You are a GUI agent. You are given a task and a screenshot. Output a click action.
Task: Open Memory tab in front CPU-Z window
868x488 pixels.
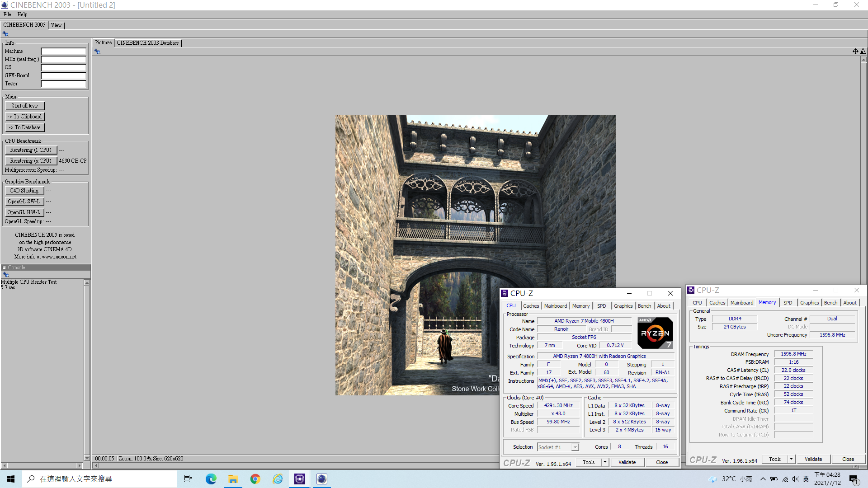pos(581,306)
